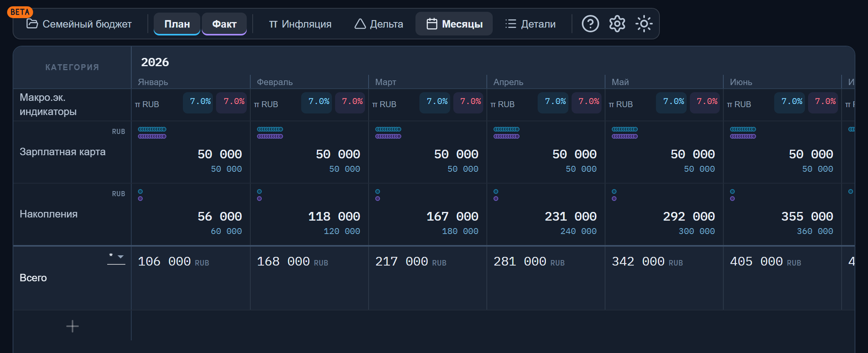Toggle the План view
Viewport: 868px width, 353px height.
pyautogui.click(x=177, y=24)
